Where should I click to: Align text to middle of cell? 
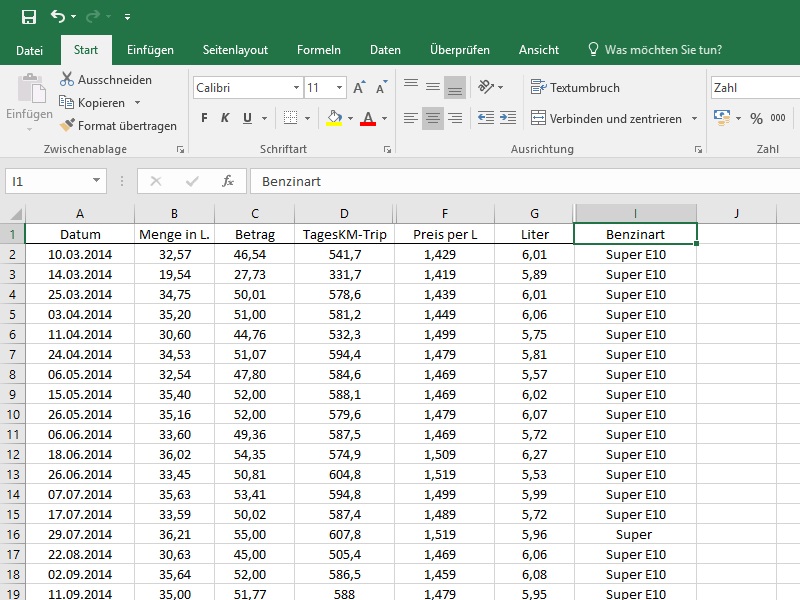(x=433, y=87)
